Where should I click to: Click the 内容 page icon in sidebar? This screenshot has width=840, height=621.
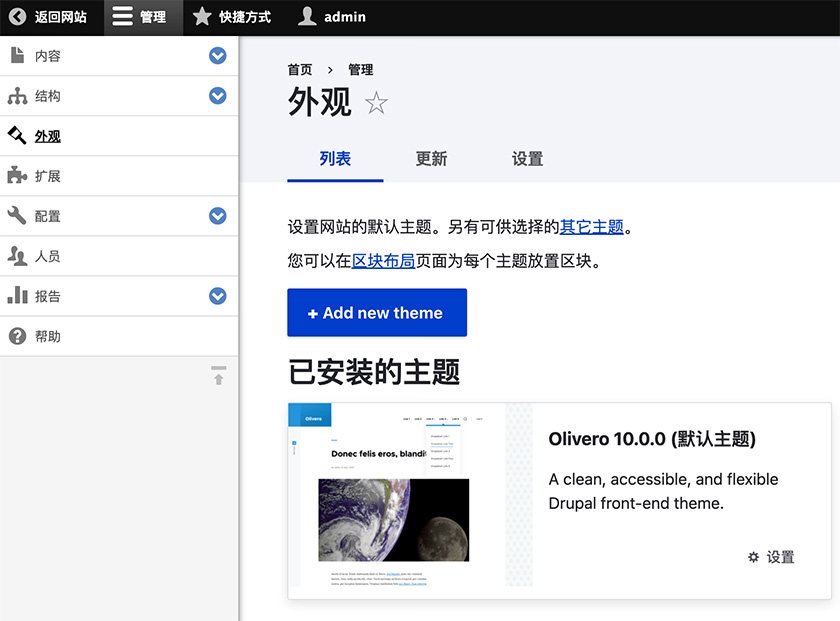tap(17, 56)
